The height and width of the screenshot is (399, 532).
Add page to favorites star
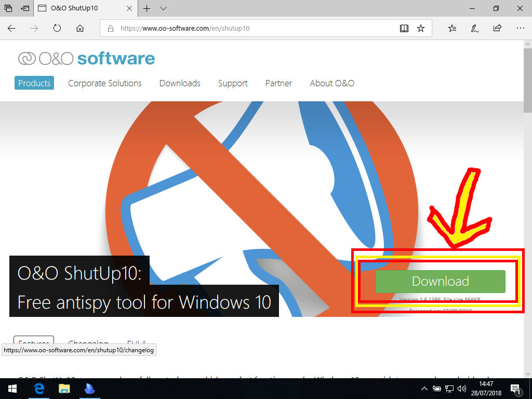[x=421, y=28]
